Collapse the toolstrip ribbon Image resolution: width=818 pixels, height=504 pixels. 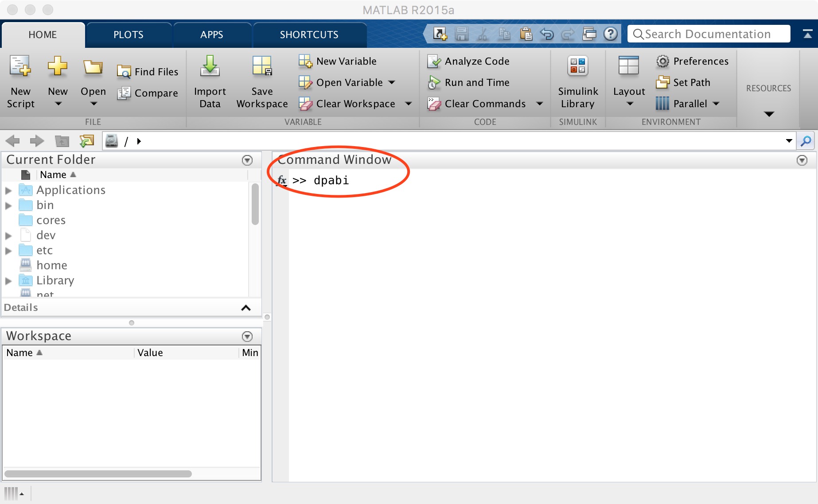click(x=807, y=34)
